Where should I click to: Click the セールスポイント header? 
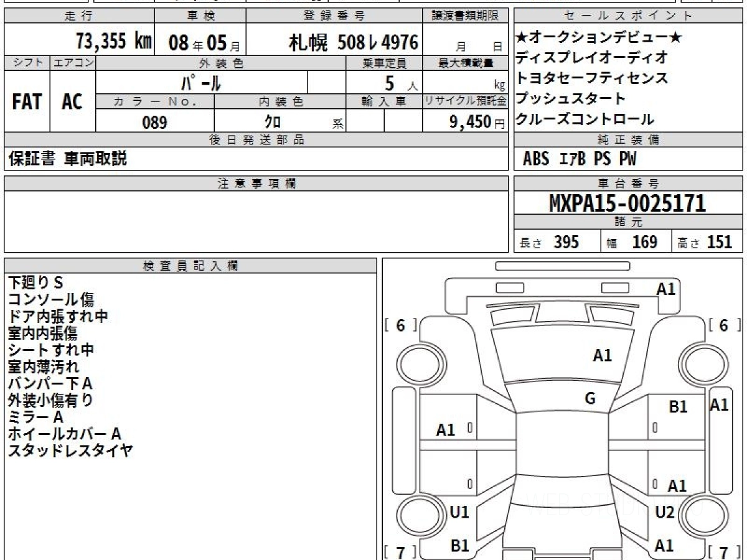(628, 16)
